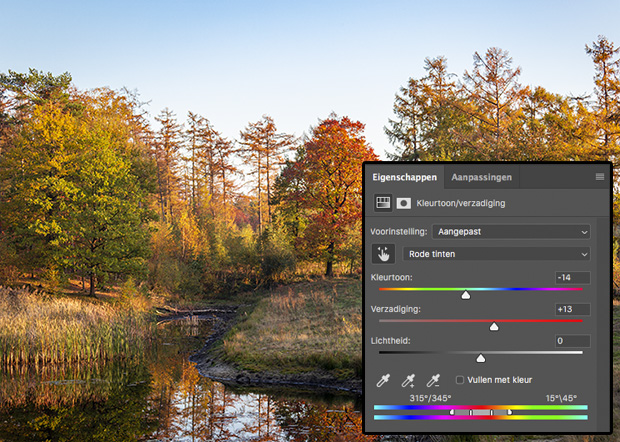This screenshot has width=620, height=442.
Task: Click the Lichtheid value field showing 0
Action: click(572, 341)
